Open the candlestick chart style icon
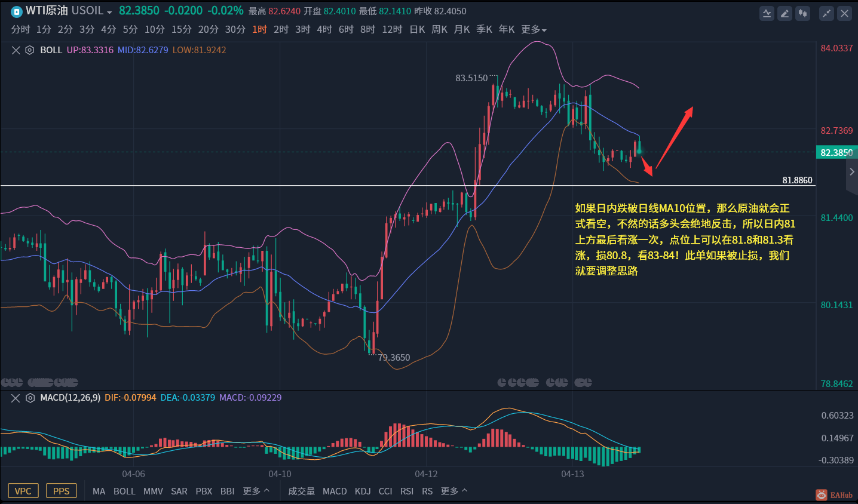858x504 pixels. tap(802, 13)
